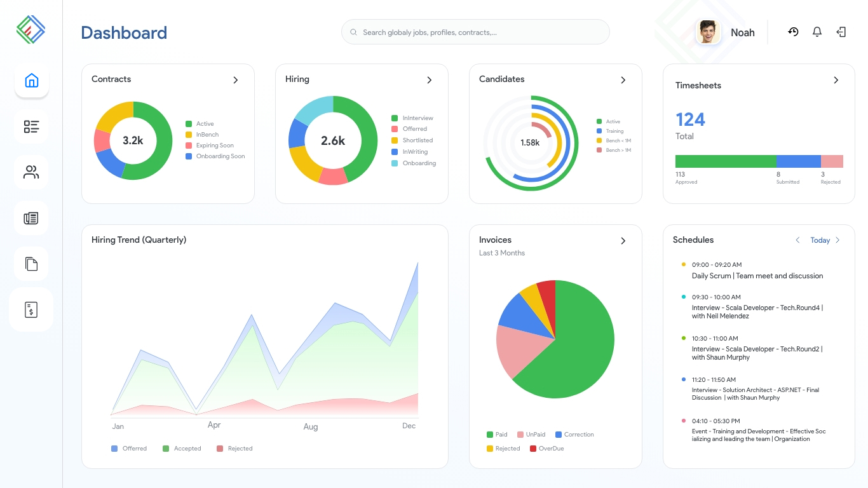
Task: Open notifications bell icon
Action: click(817, 32)
